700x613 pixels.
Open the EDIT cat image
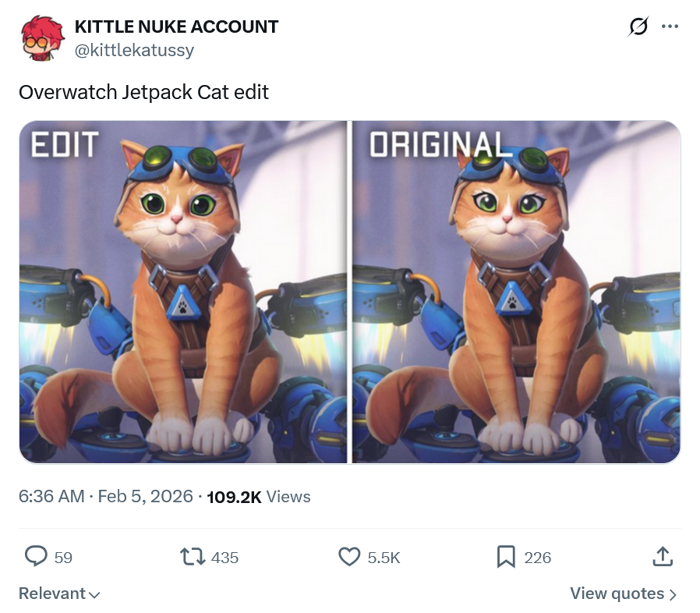(x=183, y=292)
